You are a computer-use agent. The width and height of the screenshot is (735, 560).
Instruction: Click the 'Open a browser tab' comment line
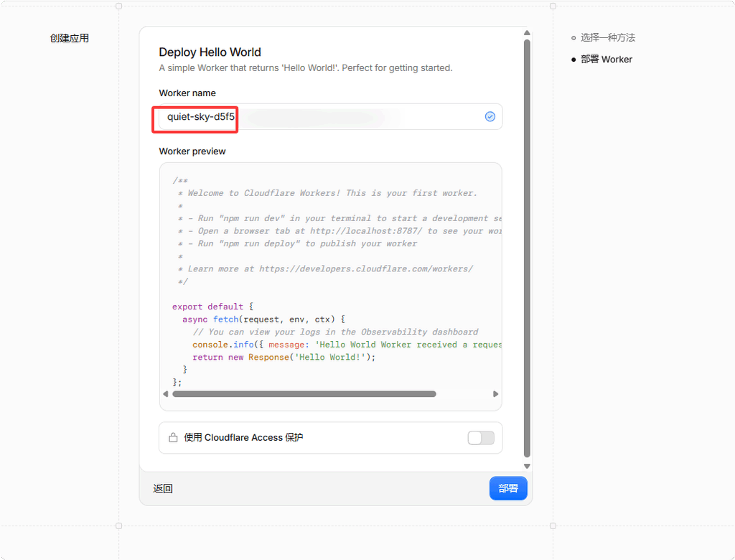(x=340, y=231)
